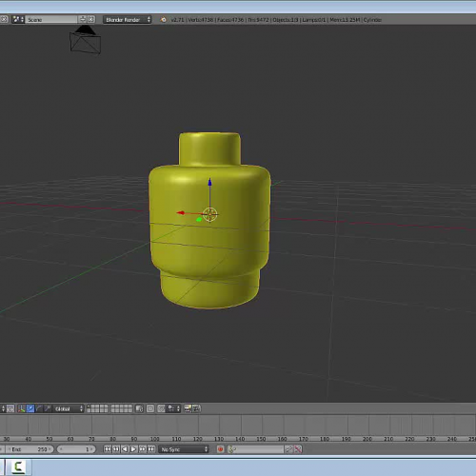Open the No Sync playback dropdown
The height and width of the screenshot is (476, 476).
tap(184, 449)
